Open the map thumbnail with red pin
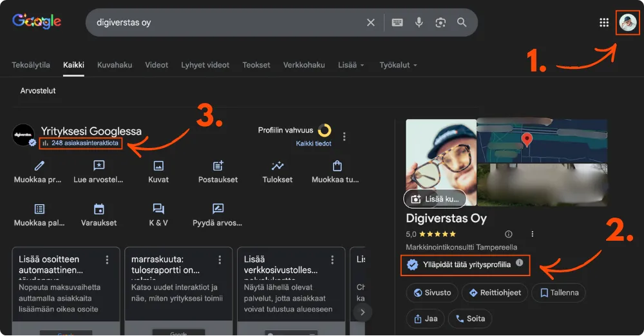Screen dimensions: 644x336 tap(542, 141)
